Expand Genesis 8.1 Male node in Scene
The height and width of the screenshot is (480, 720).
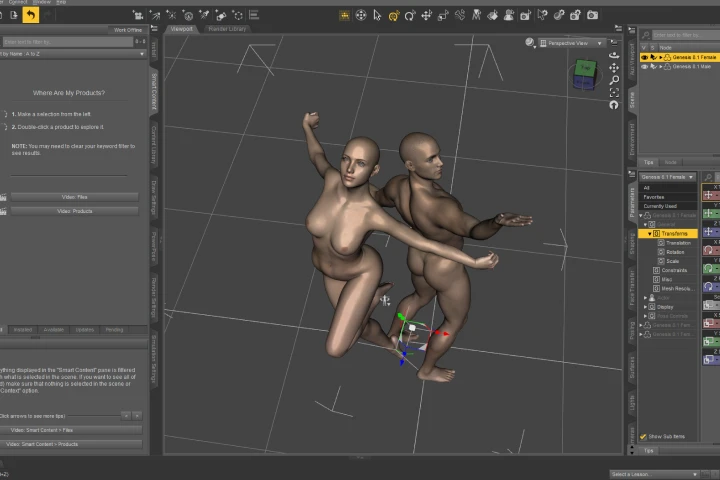pyautogui.click(x=661, y=67)
